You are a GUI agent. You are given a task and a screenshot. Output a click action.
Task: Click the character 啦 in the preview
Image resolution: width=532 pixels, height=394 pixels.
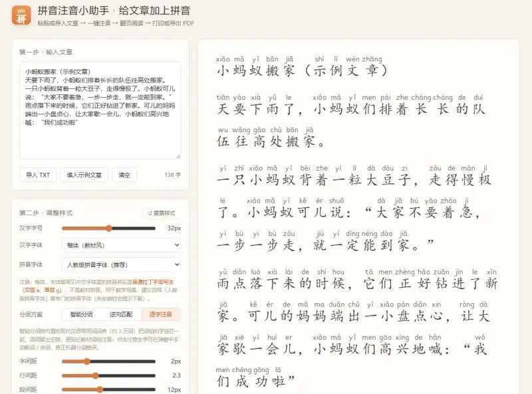[278, 382]
